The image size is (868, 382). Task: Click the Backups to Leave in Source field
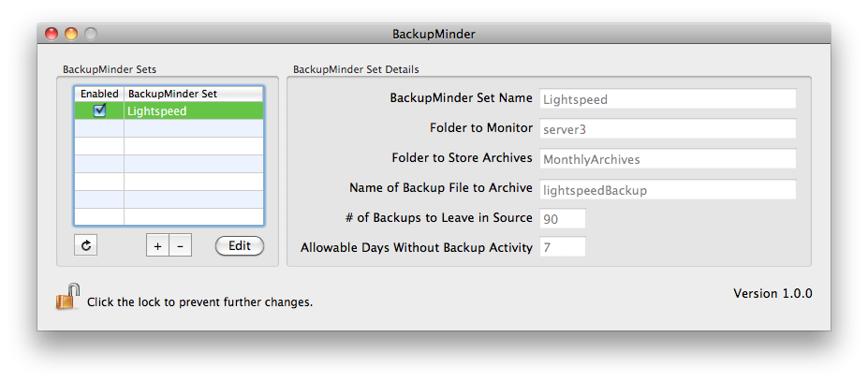pyautogui.click(x=562, y=218)
